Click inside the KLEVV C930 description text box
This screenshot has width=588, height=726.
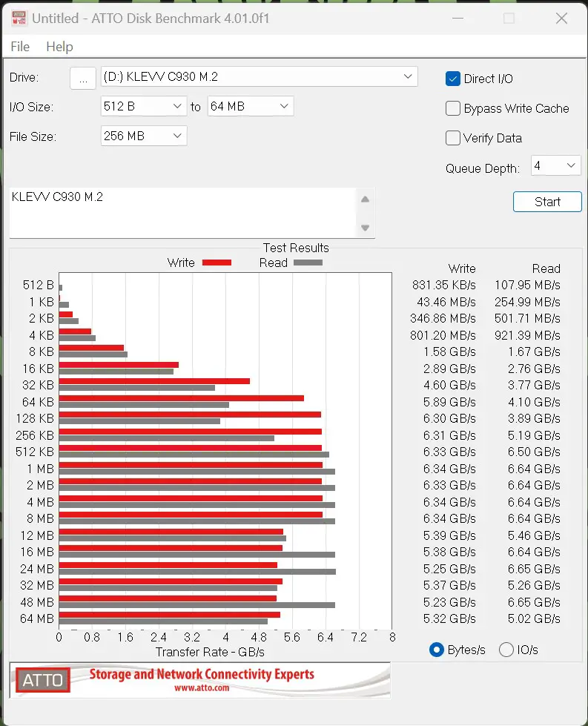point(183,213)
